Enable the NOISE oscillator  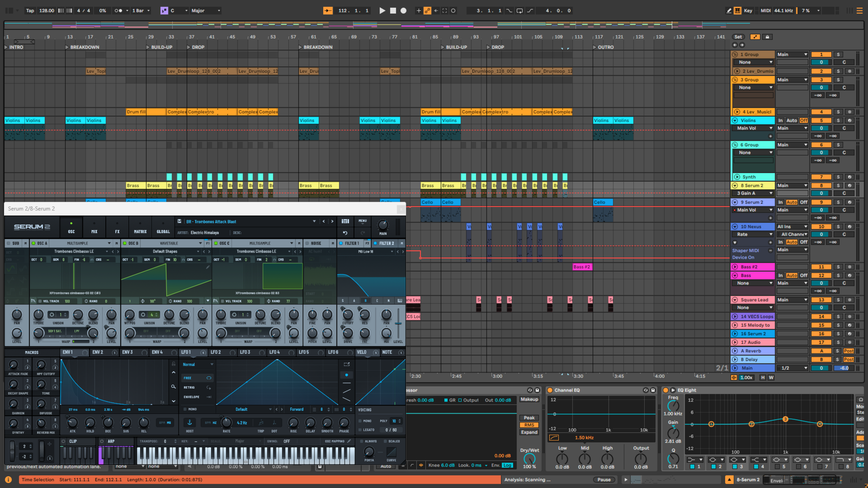(x=307, y=243)
